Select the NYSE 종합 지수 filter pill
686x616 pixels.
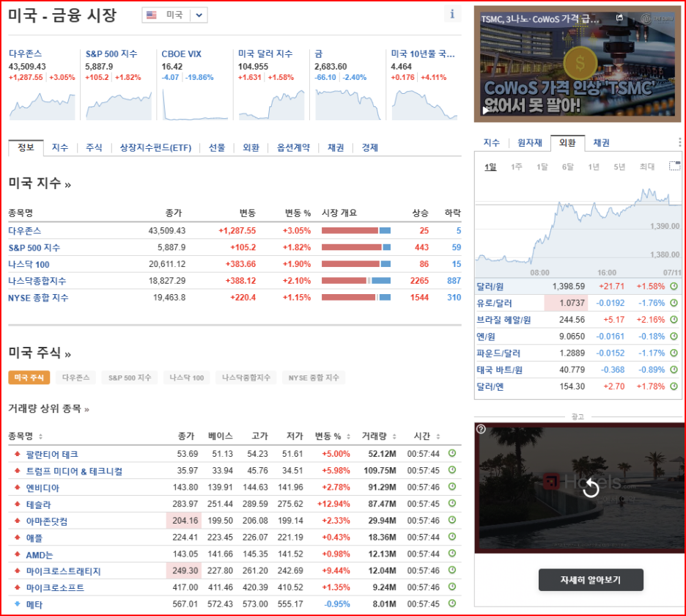pyautogui.click(x=314, y=378)
